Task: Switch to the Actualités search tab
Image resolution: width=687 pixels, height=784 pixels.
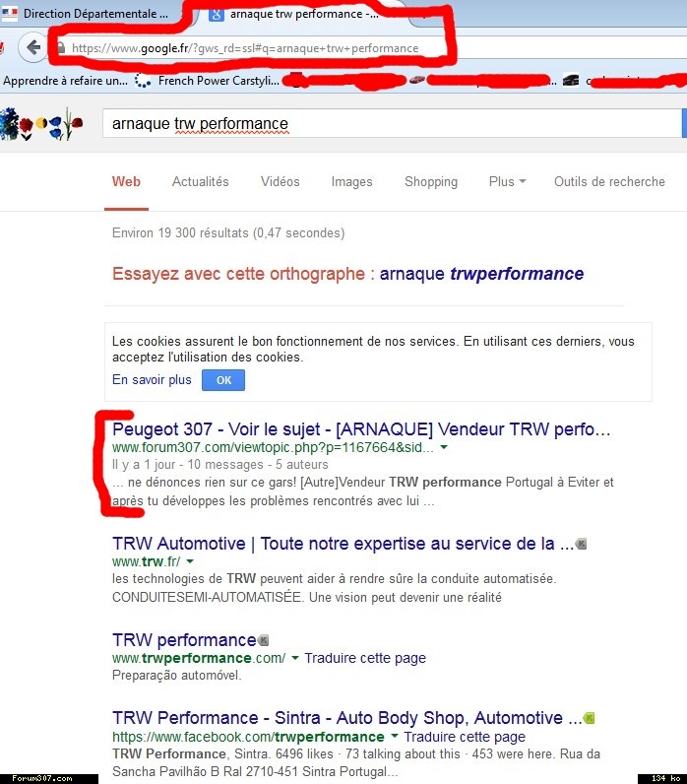Action: pos(200,181)
